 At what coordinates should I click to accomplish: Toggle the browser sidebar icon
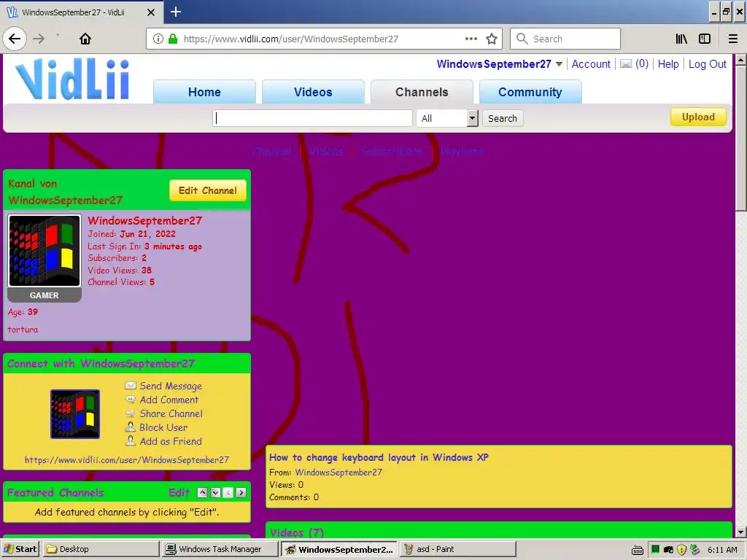coord(705,39)
